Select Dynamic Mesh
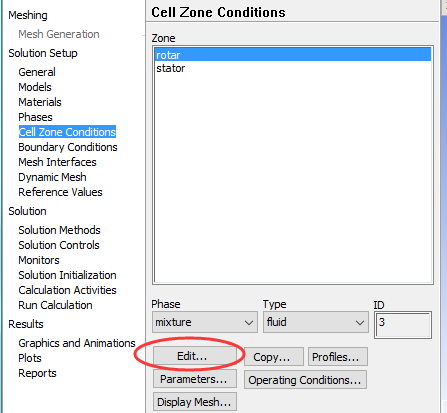447x413 pixels. pyautogui.click(x=52, y=177)
